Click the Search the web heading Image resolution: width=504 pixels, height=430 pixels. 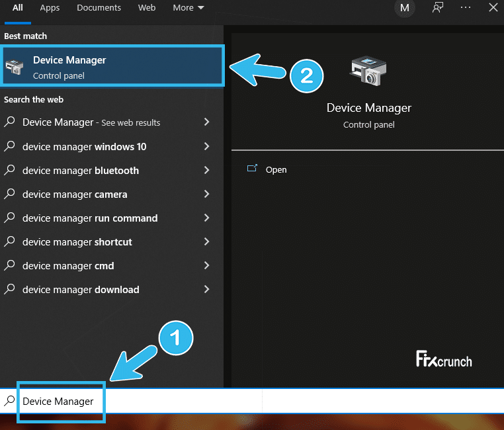(34, 100)
